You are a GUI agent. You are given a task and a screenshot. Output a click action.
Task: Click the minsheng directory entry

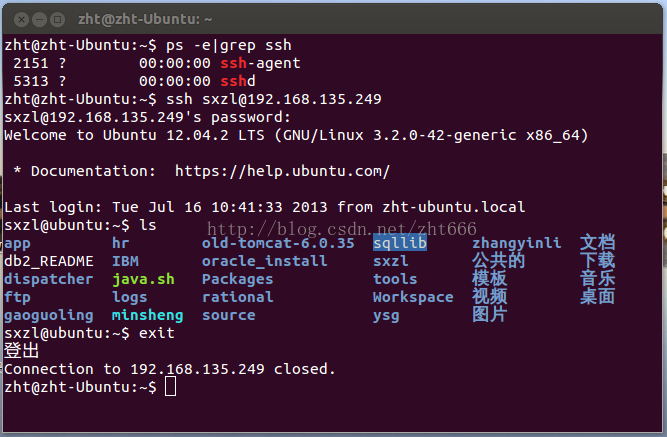click(x=148, y=315)
